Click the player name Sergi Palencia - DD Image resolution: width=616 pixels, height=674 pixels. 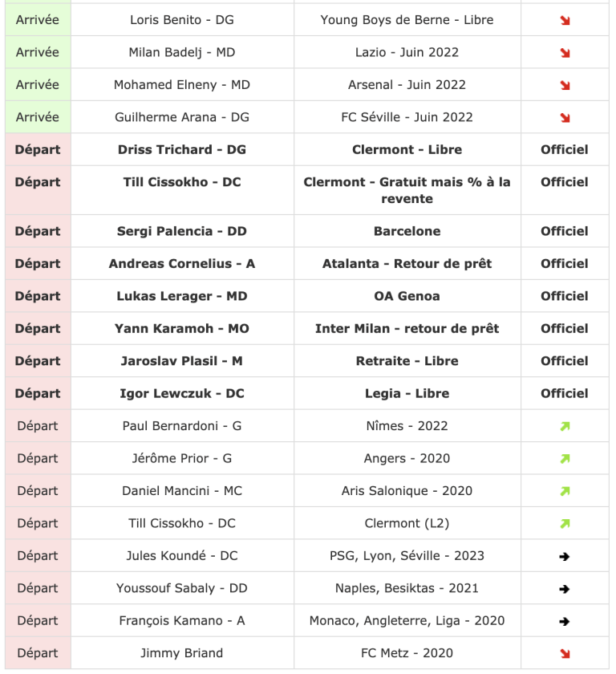coord(182,231)
